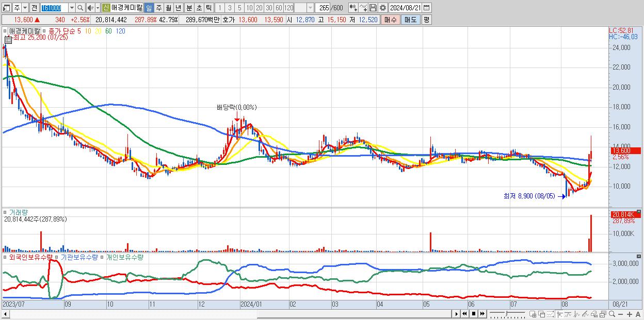Click the 매도 sell button
The image size is (644, 320).
point(410,20)
